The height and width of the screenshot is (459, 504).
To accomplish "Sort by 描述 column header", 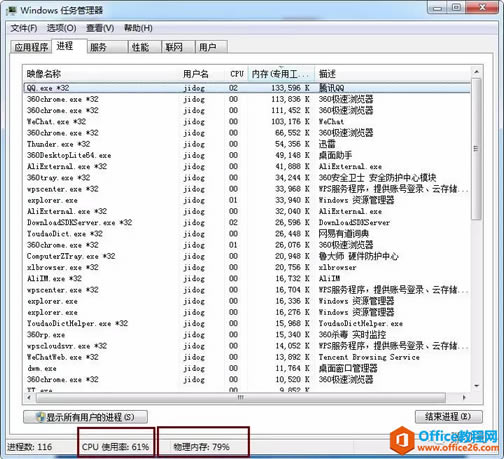I will (392, 74).
